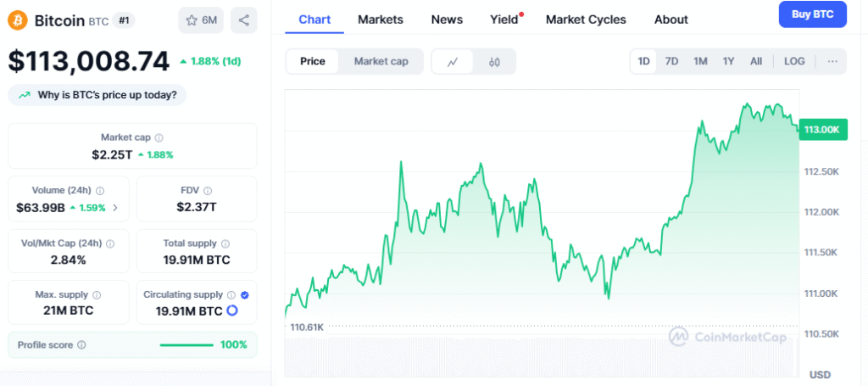
Task: Click the $113,008.74 price text
Action: point(88,61)
